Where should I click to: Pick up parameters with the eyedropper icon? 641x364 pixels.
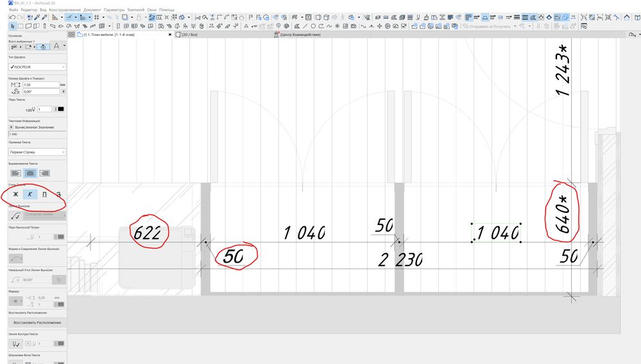(x=37, y=17)
